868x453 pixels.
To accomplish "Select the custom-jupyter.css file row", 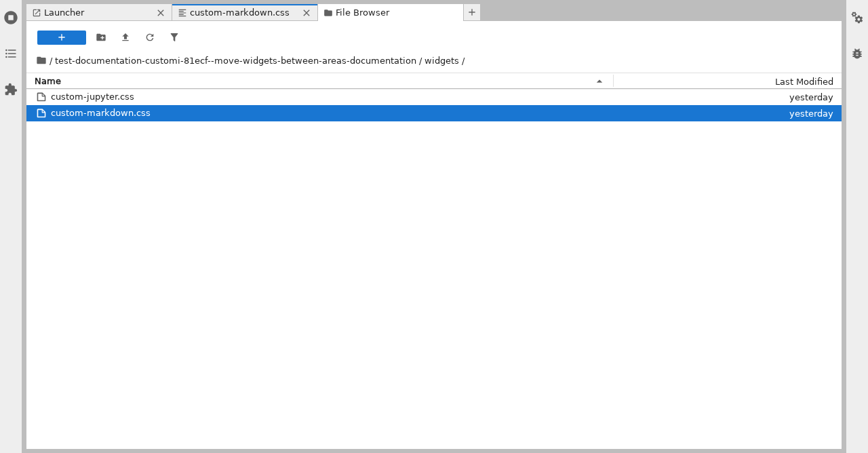I will pyautogui.click(x=434, y=97).
